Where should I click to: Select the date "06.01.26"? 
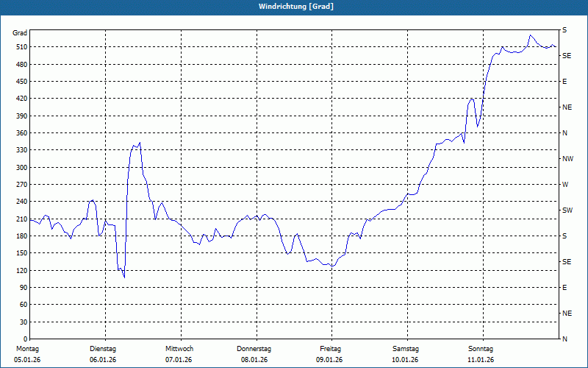[x=103, y=360]
